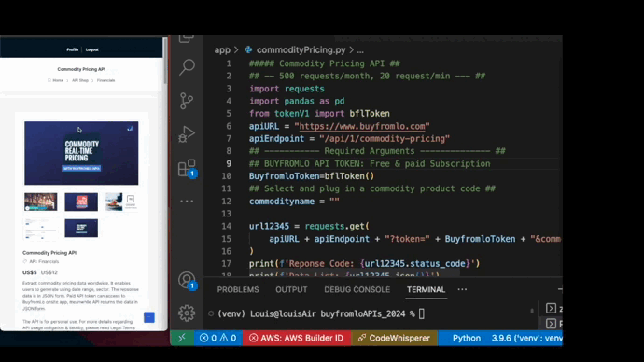Click the AWS Builder ID status item
Viewport: 644px width, 362px height.
pos(297,338)
